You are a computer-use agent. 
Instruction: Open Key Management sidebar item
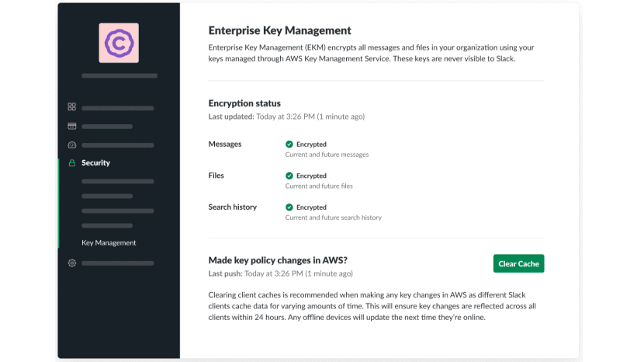(109, 242)
